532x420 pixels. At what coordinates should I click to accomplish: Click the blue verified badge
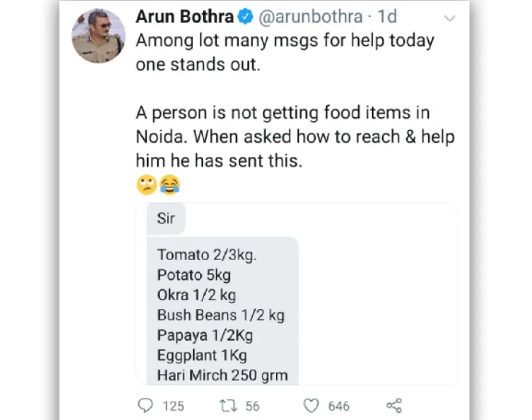(x=246, y=16)
